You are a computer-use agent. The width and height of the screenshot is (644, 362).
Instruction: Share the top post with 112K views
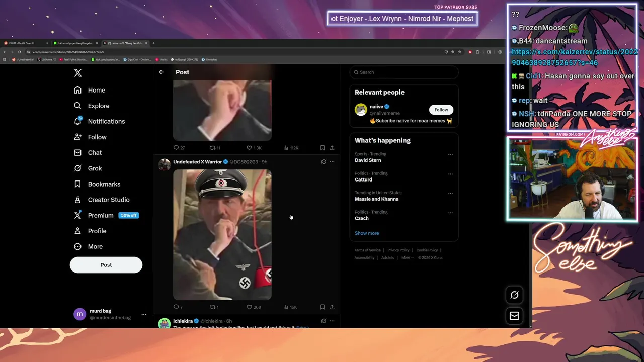(332, 148)
